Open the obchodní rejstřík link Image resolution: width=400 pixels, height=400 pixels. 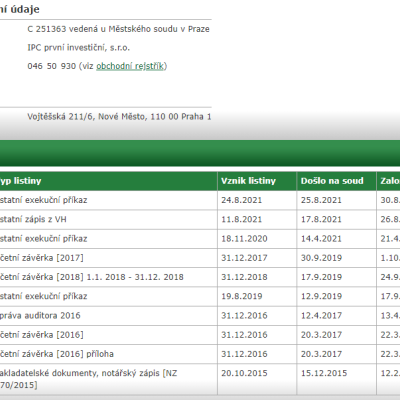tap(130, 66)
